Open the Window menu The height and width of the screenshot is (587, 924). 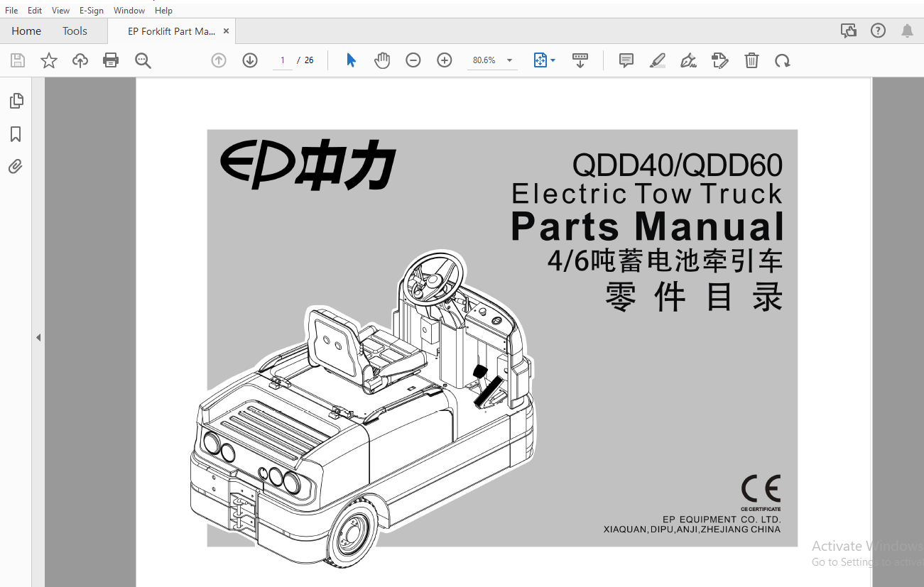[x=129, y=11]
